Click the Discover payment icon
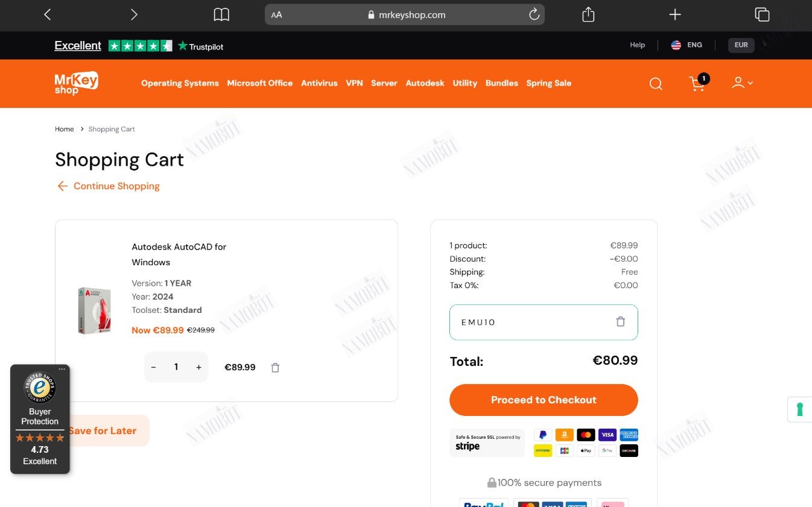 point(629,450)
